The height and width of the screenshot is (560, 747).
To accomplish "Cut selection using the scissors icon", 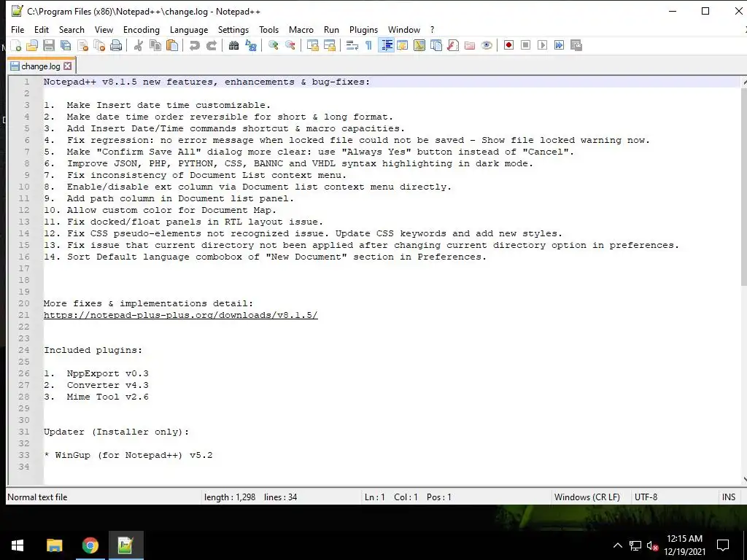I will coord(138,45).
